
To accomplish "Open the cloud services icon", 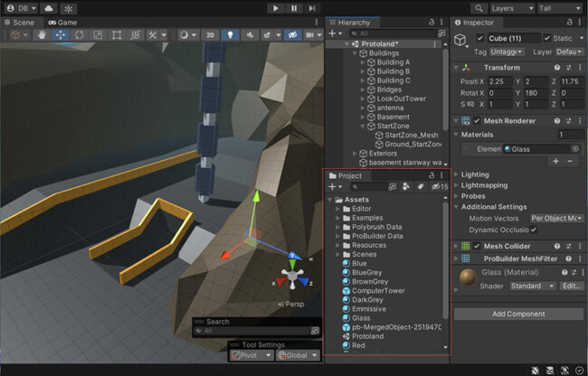I will [x=48, y=8].
